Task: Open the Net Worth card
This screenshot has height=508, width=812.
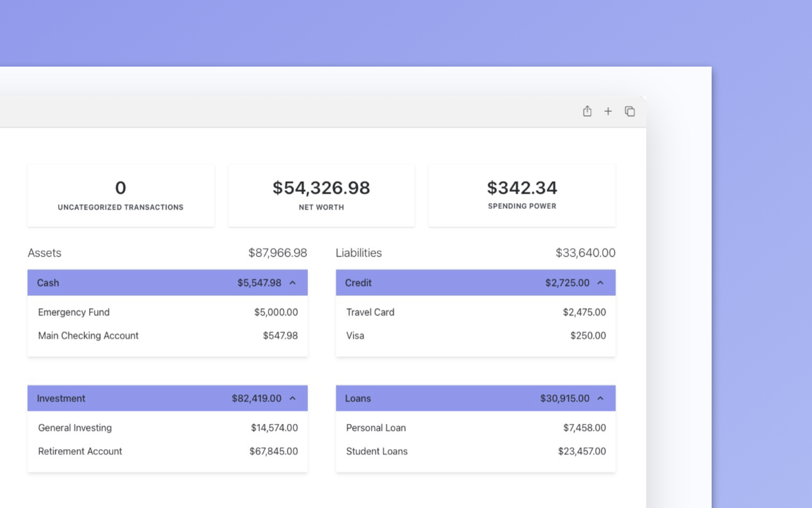Action: [321, 196]
